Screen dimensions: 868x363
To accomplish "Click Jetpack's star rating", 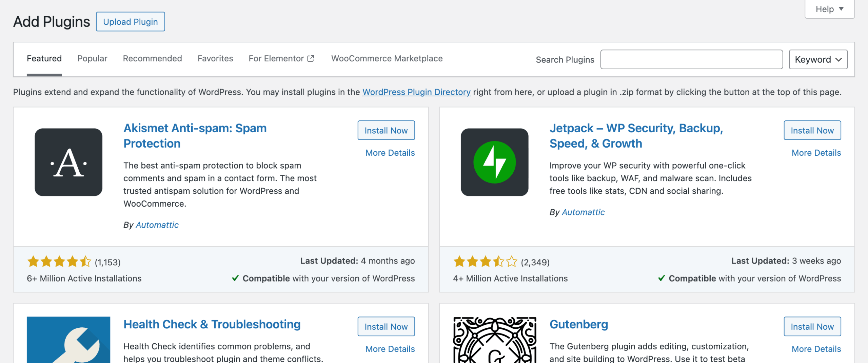I will click(x=485, y=262).
